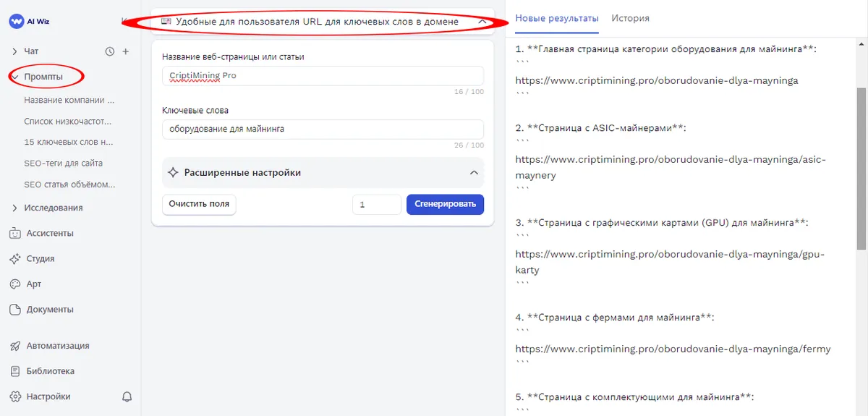Click Сгенерировать button
The image size is (868, 416).
click(x=445, y=204)
